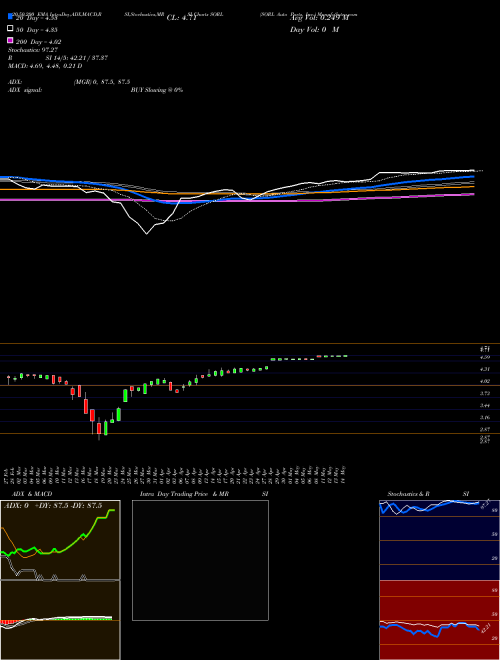Select the '50 Day = 4.33' legend text
Screen dimensions: 500x660
(x=37, y=30)
